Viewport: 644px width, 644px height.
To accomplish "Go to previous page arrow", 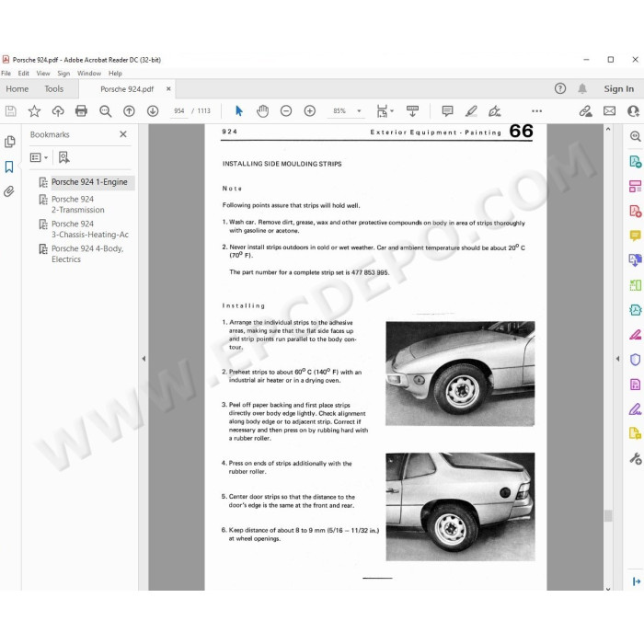I will point(129,111).
